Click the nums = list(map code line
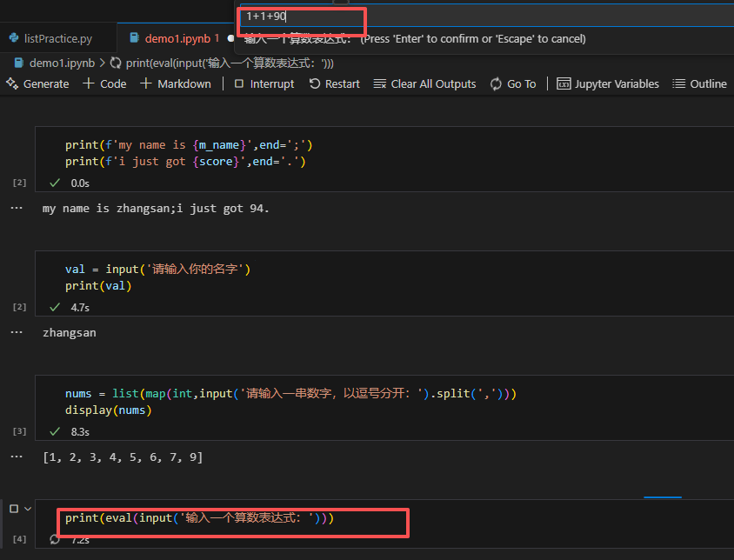Screen dimensions: 734x560 [x=290, y=393]
